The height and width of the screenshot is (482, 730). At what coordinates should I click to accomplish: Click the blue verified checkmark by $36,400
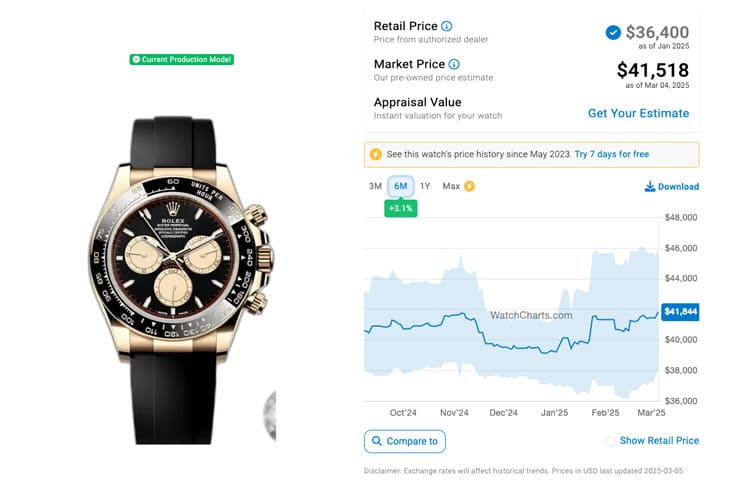pos(613,33)
